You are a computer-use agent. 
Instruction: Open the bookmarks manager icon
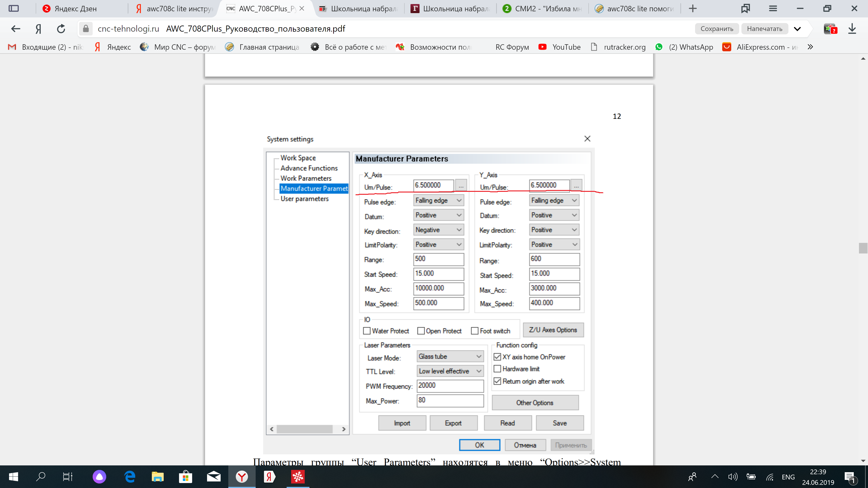tap(745, 8)
